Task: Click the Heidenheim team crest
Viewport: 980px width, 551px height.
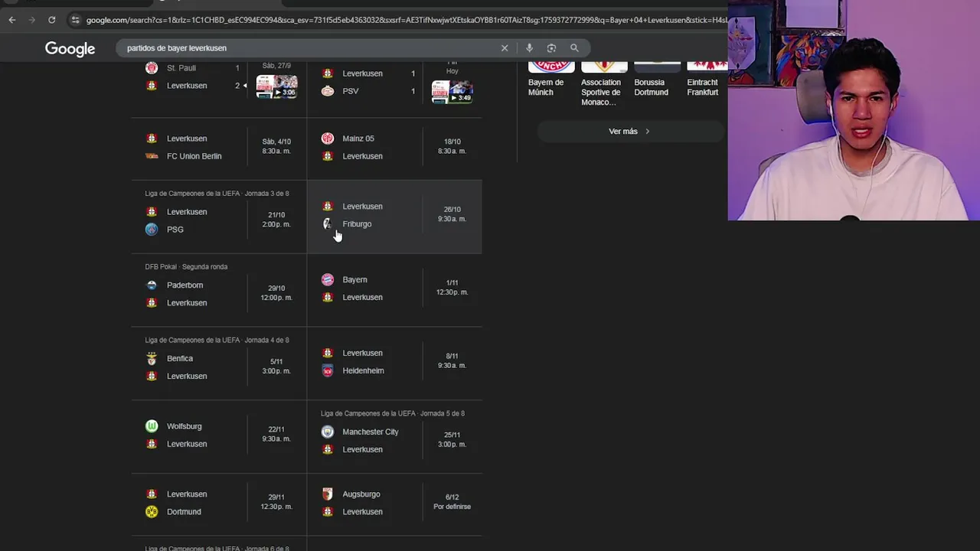Action: [x=328, y=371]
